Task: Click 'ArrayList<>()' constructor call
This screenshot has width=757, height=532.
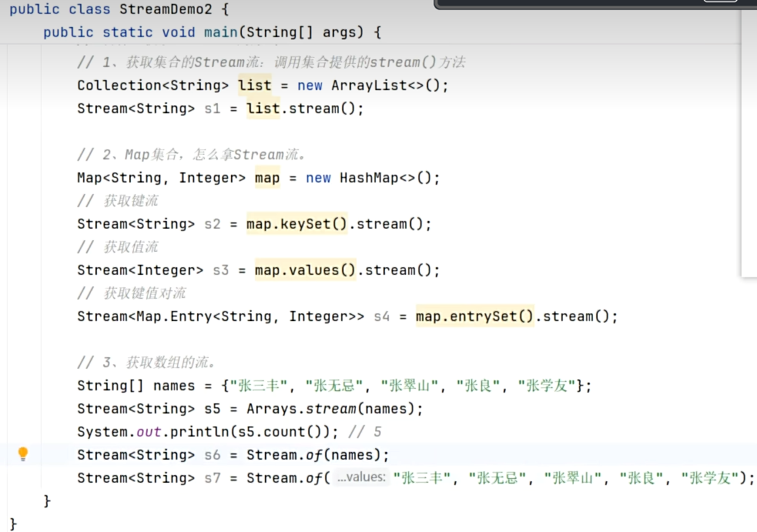Action: (386, 85)
